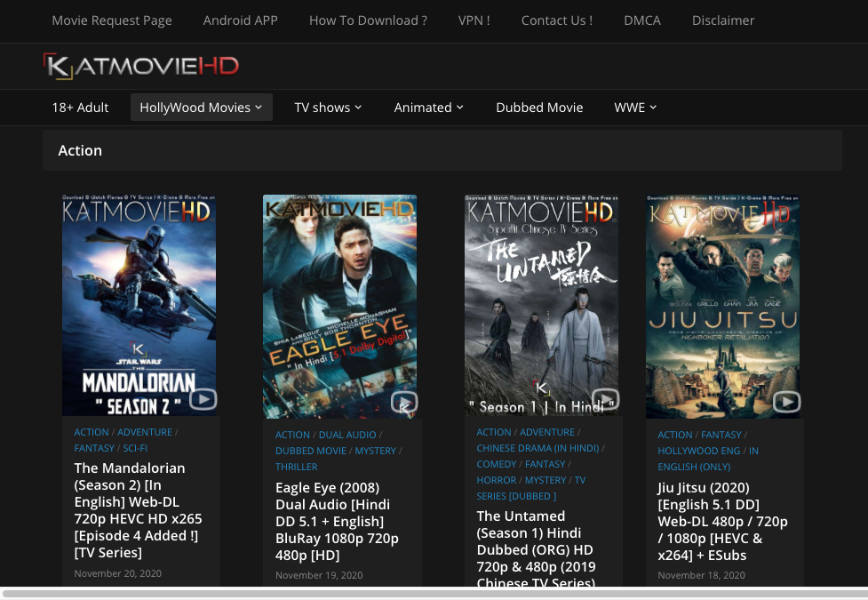Click HOLLYWOOD ENG category tag
The width and height of the screenshot is (868, 600).
[x=698, y=451]
